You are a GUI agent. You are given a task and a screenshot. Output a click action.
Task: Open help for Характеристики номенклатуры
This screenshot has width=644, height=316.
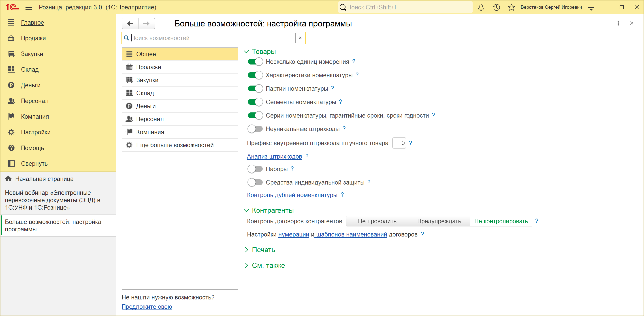(x=357, y=75)
